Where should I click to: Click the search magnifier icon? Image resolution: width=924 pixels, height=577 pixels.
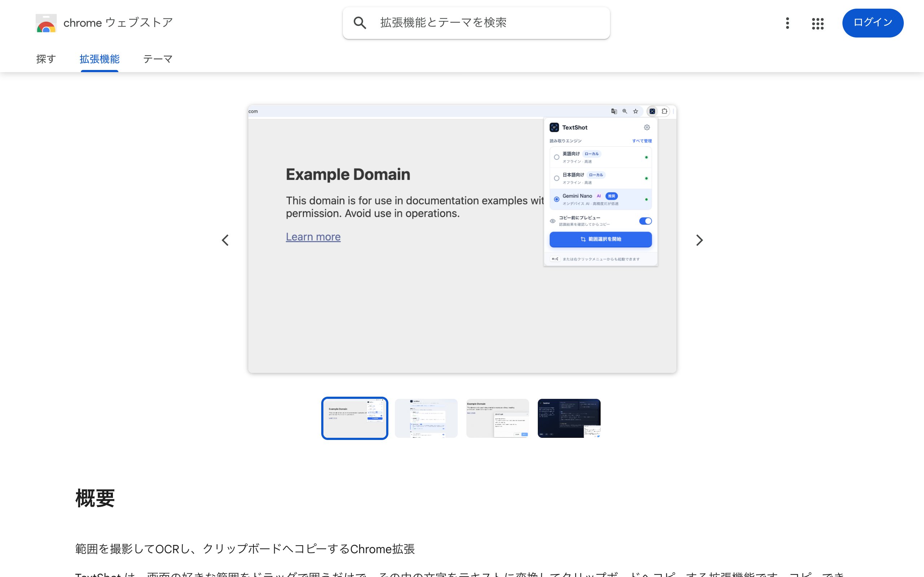pyautogui.click(x=359, y=23)
